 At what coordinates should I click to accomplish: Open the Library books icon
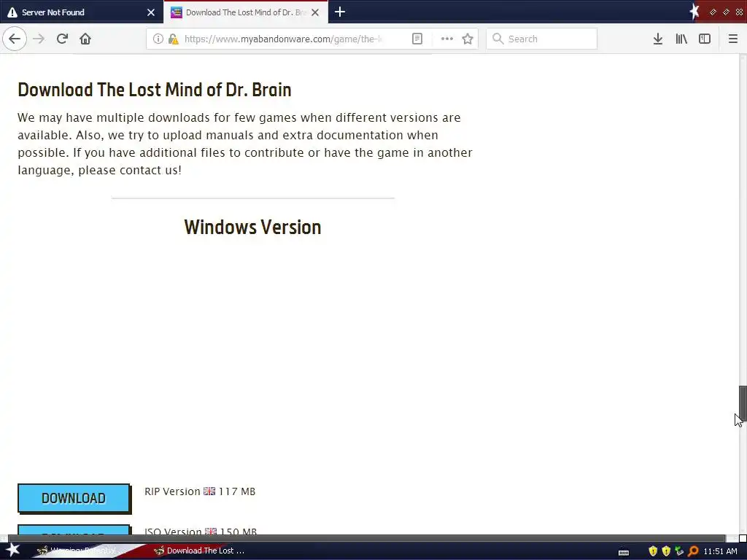(x=681, y=39)
